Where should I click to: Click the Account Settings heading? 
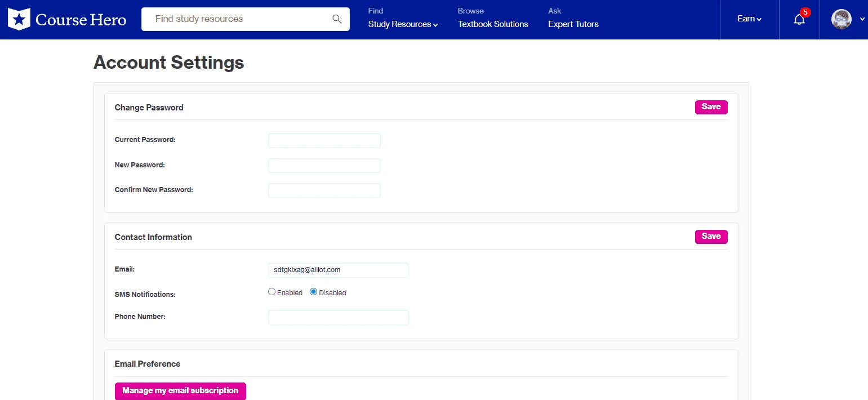point(169,62)
